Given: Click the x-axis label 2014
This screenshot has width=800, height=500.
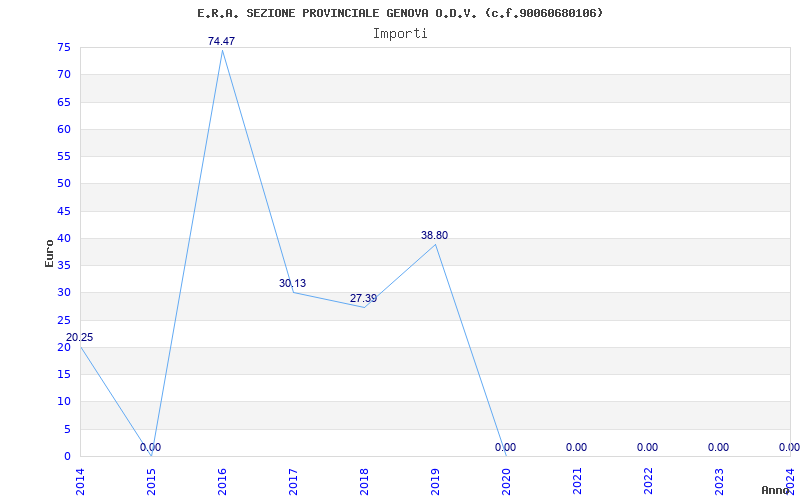Looking at the screenshot, I should (80, 482).
